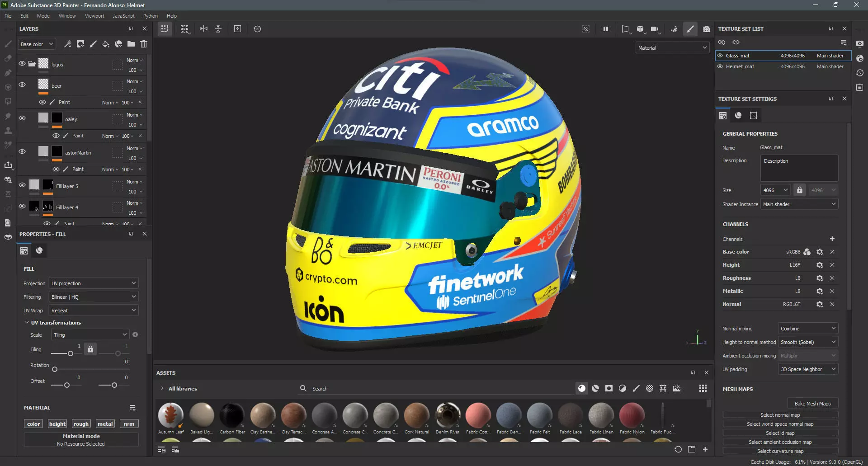Open the Base color channel dropdown

pos(37,44)
